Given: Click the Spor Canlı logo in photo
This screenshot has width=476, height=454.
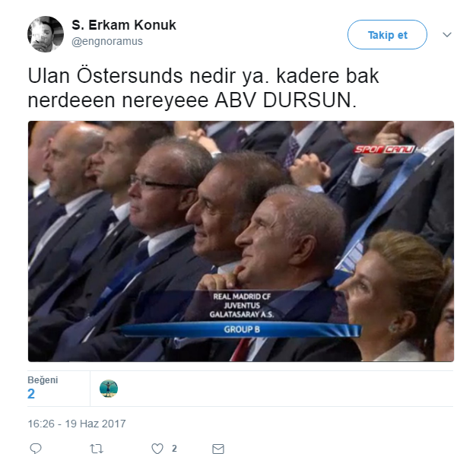Looking at the screenshot, I should pyautogui.click(x=384, y=149).
